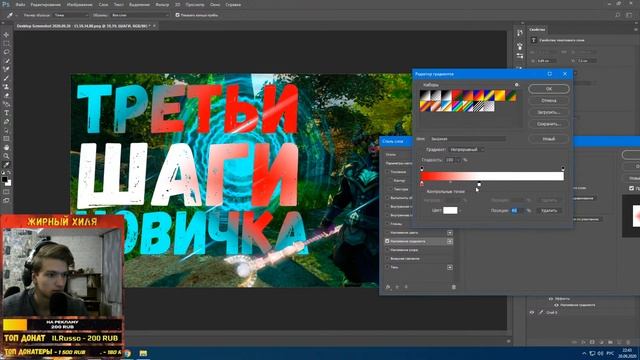Select the Type tool
Screen dimensions: 640x360
tap(6, 113)
